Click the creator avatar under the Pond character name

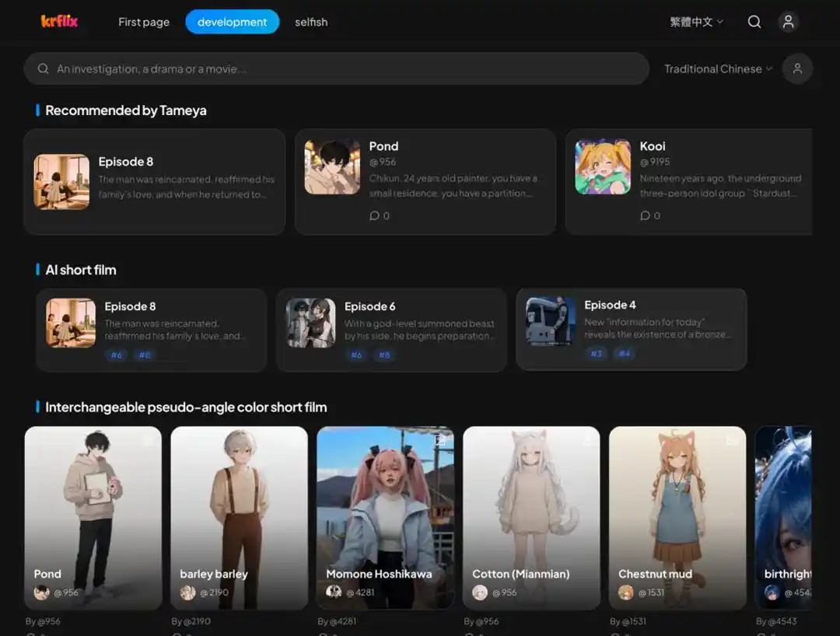pyautogui.click(x=42, y=592)
